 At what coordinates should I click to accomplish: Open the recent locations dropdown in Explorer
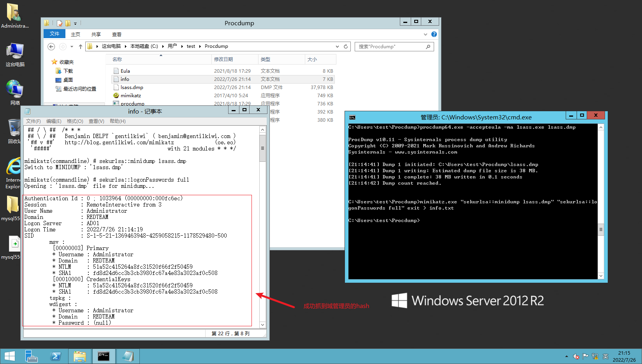pos(72,47)
